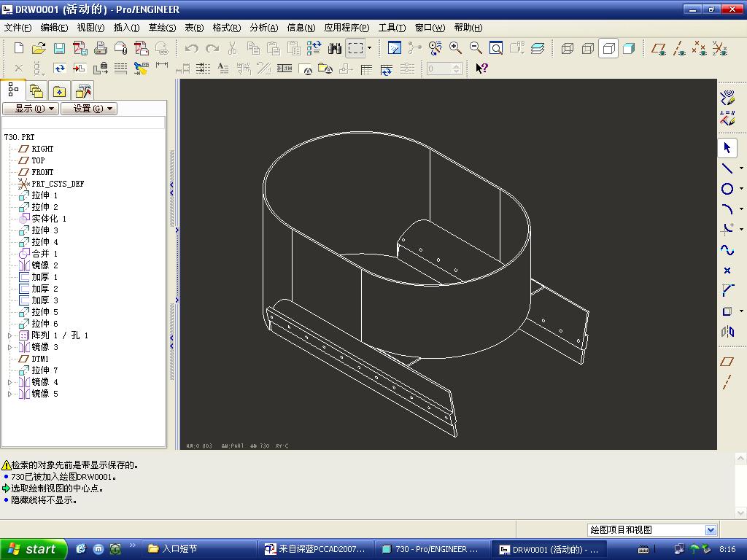Toggle datum planes visibility
The height and width of the screenshot is (560, 747).
click(x=659, y=48)
